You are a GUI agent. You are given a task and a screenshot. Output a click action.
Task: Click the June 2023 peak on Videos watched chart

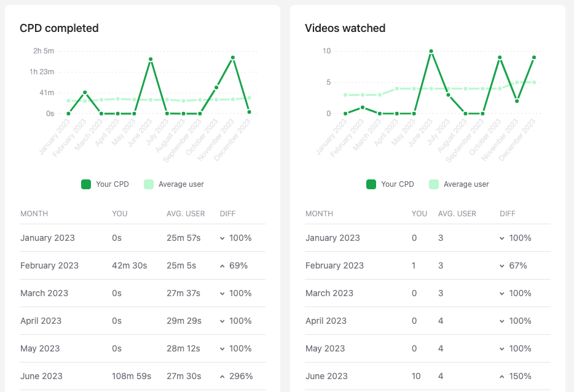click(431, 51)
